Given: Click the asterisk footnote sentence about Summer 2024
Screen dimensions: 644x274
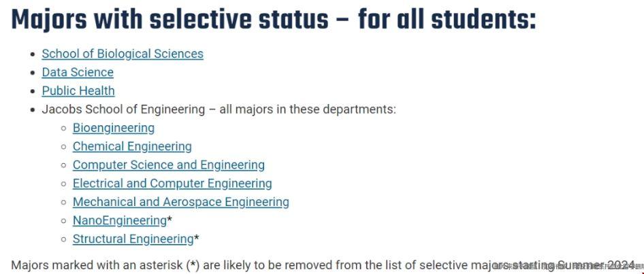Looking at the screenshot, I should 323,265.
